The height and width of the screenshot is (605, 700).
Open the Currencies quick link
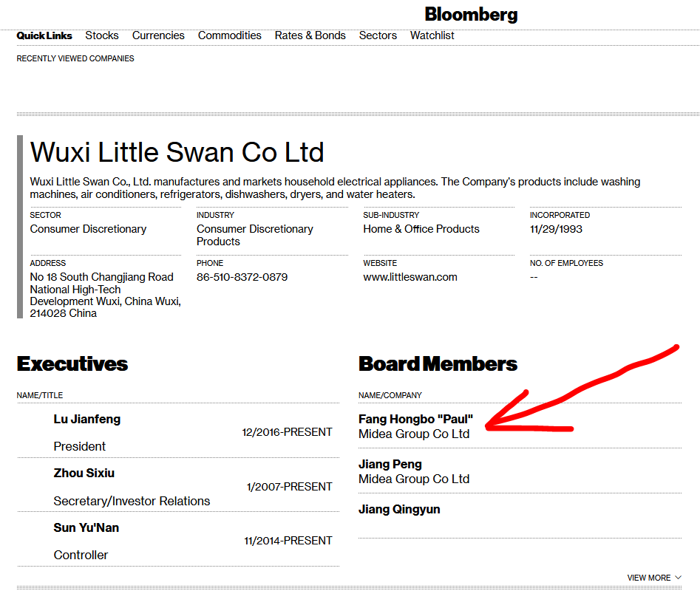158,35
